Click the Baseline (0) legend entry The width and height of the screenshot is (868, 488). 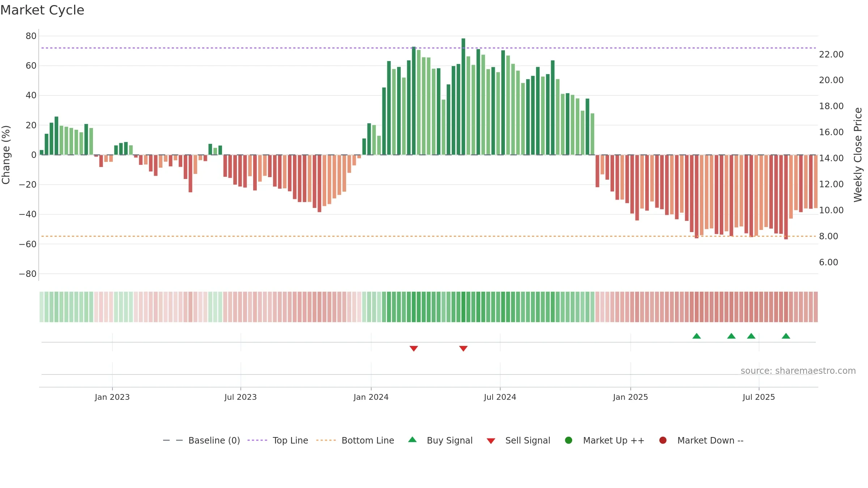point(201,440)
